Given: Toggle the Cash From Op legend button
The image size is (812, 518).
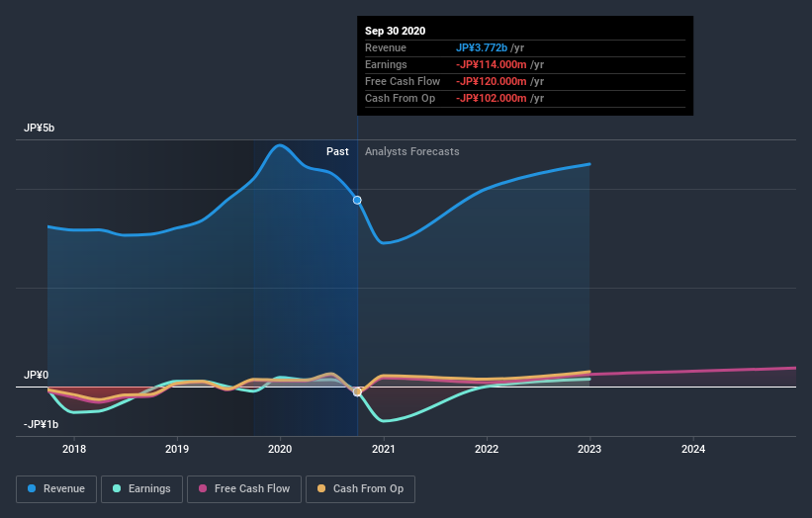Looking at the screenshot, I should point(360,489).
